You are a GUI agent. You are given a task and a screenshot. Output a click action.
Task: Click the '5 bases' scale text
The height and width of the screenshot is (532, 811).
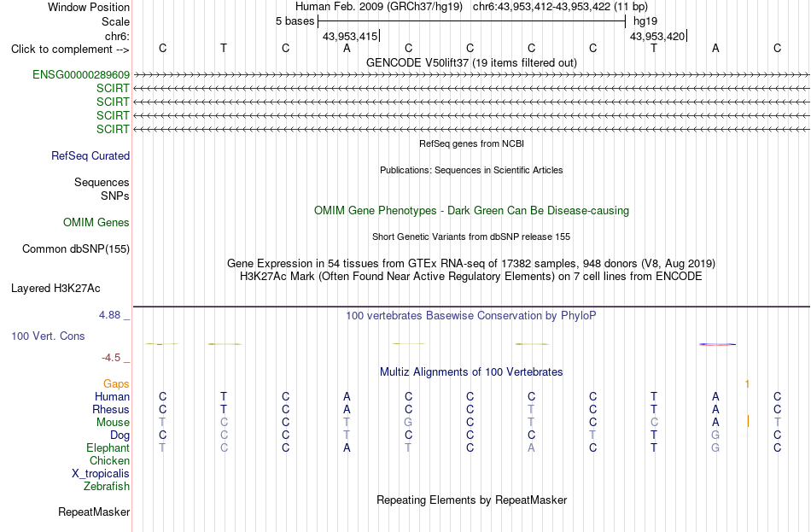295,21
